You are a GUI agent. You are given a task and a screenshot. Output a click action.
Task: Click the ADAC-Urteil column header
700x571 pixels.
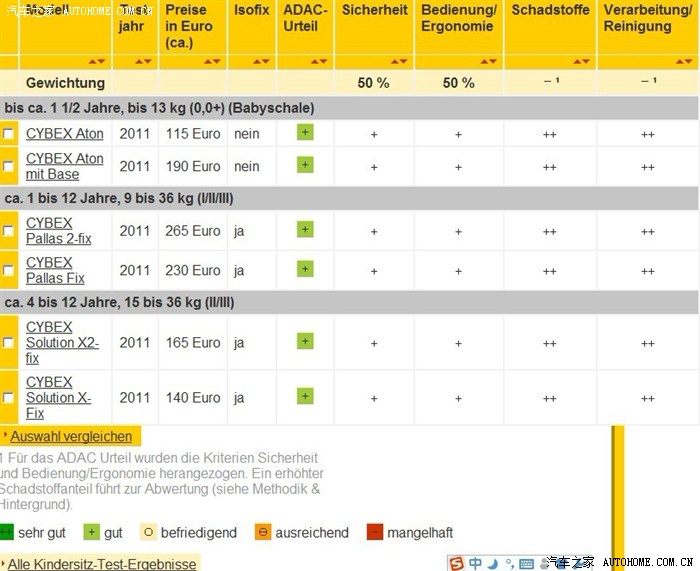click(x=305, y=18)
